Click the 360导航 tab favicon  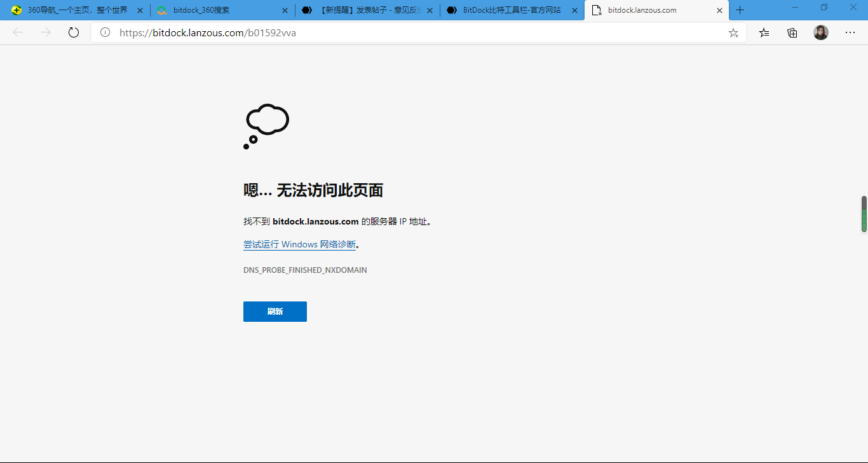[17, 10]
